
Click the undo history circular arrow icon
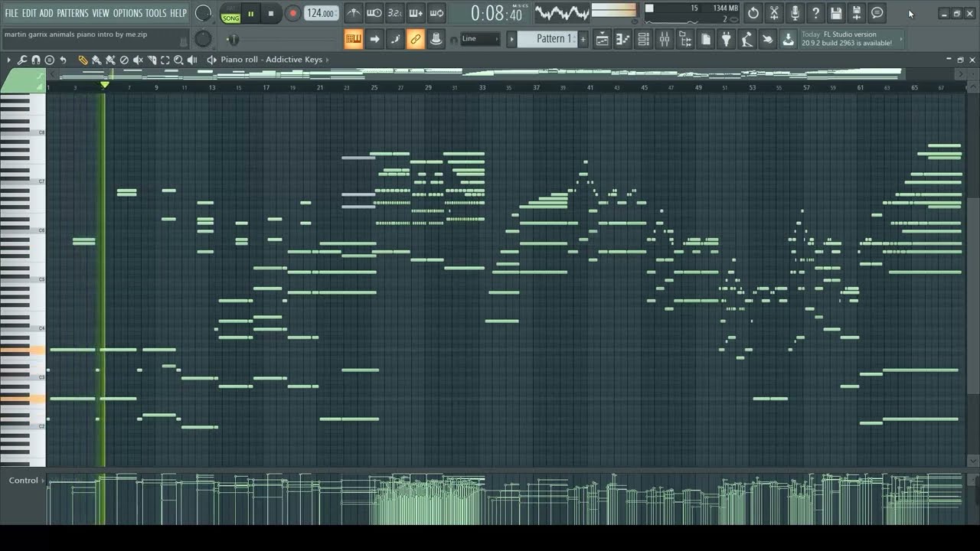point(753,13)
